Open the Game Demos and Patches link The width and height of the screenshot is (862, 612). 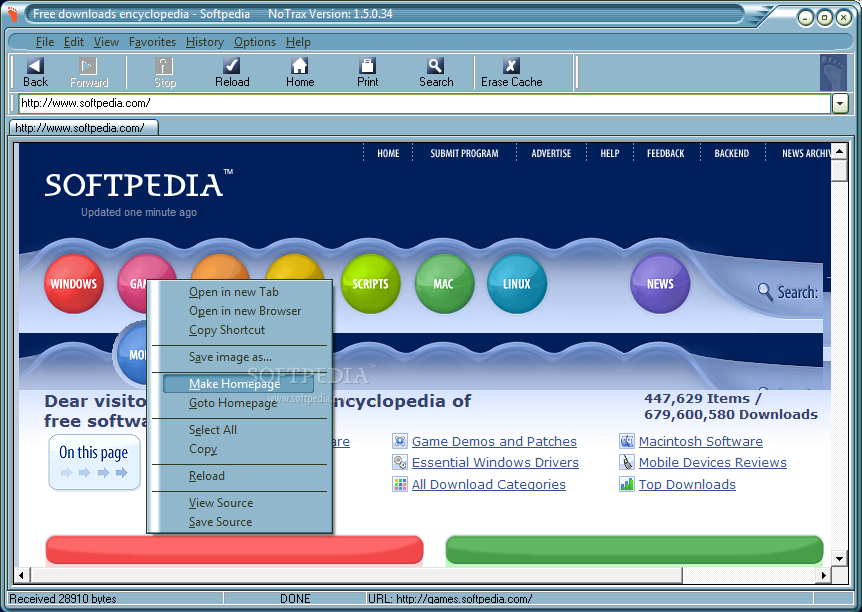[x=494, y=442]
